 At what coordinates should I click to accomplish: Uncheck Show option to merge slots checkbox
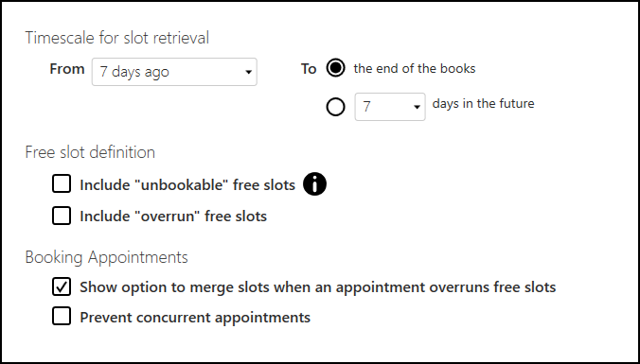62,286
